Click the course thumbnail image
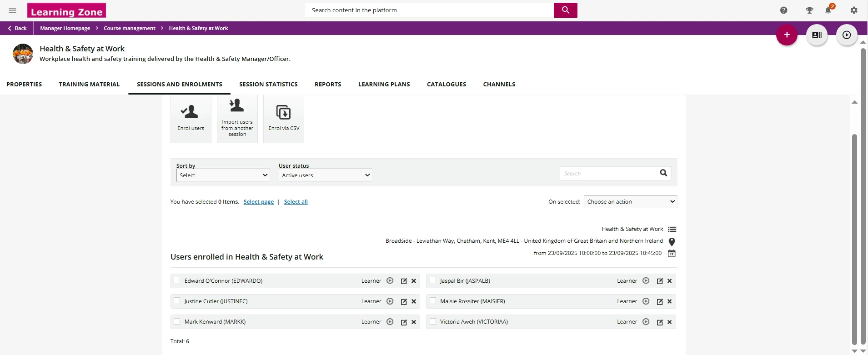Screen dimensions: 868x355 click(23, 54)
